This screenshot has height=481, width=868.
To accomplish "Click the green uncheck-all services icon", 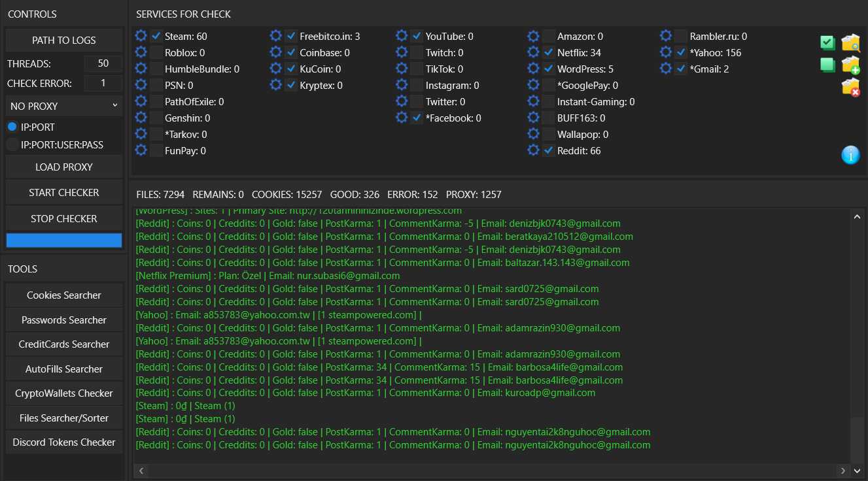I will [827, 65].
